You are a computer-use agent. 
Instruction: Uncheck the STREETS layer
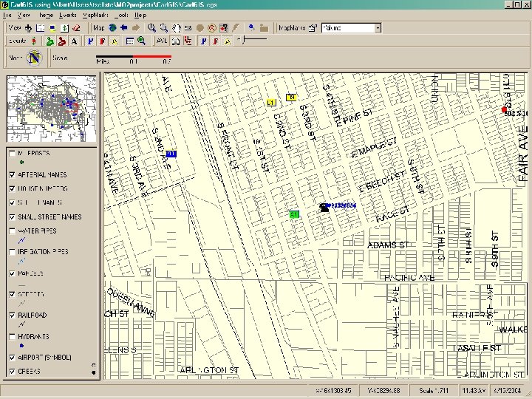point(13,294)
